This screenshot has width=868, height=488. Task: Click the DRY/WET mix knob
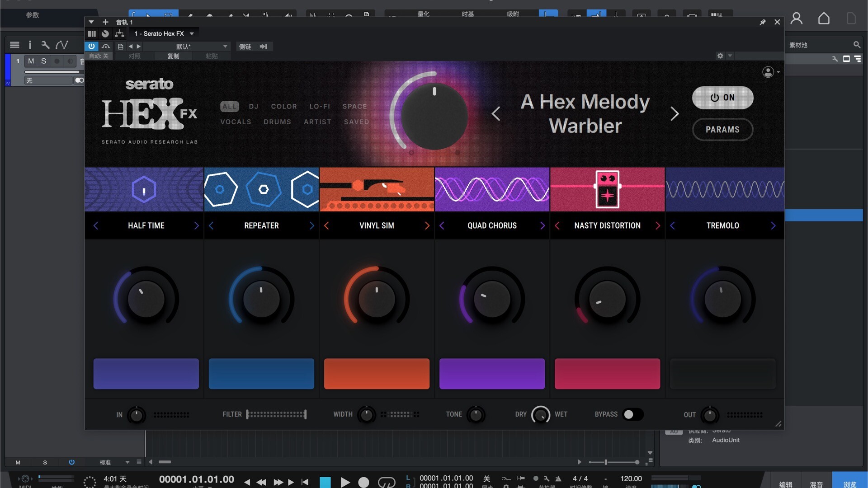coord(540,414)
